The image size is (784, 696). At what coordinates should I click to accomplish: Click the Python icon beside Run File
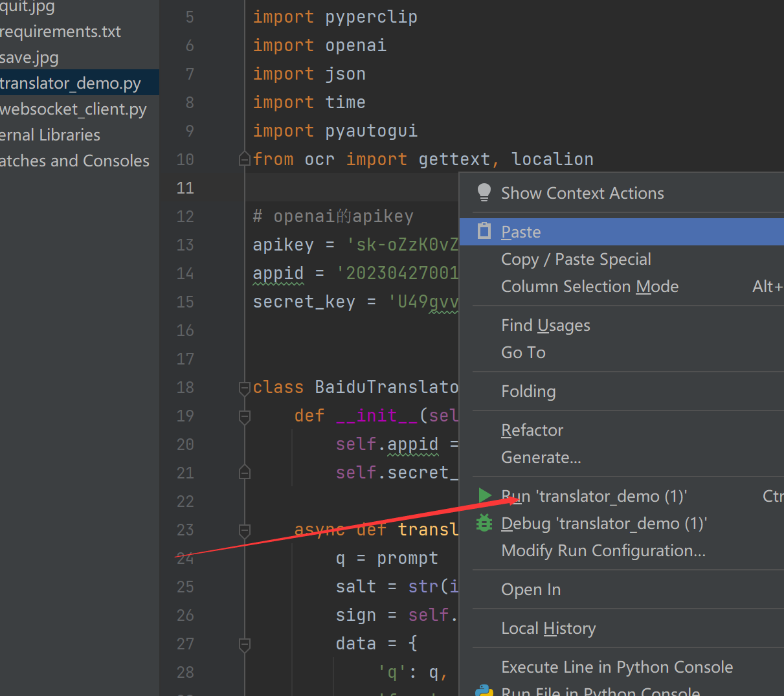coord(484,690)
